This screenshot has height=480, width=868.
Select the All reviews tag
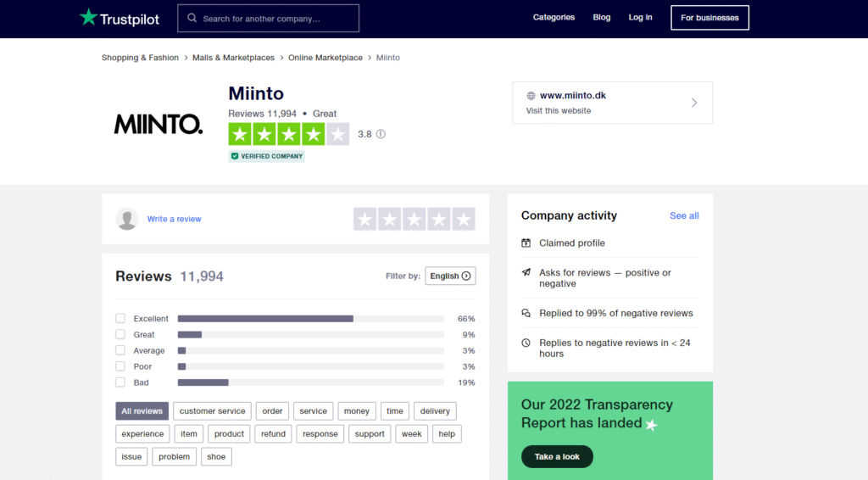[x=142, y=410]
